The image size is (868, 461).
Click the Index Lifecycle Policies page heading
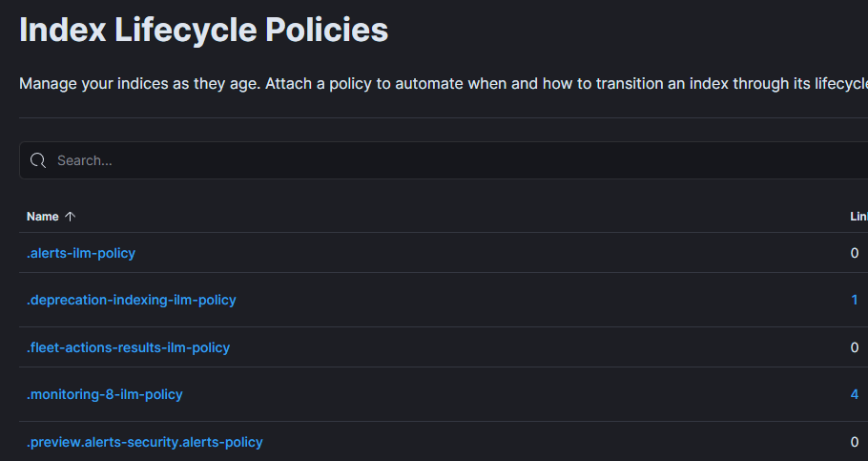tap(204, 30)
